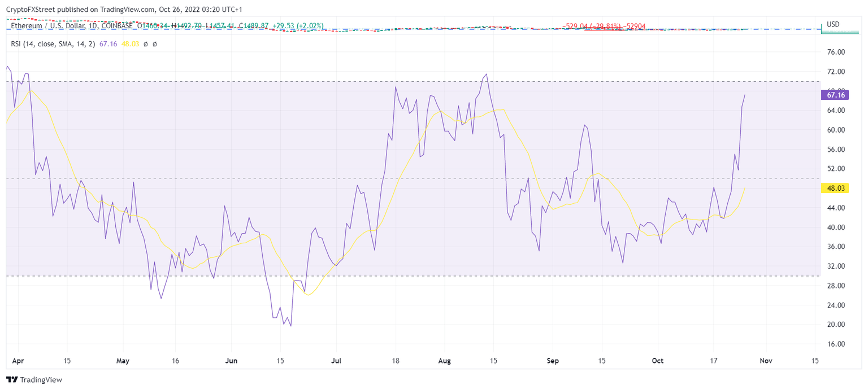Screen dimensions: 868x390
Task: Click the Aug label on time axis
Action: [x=444, y=361]
